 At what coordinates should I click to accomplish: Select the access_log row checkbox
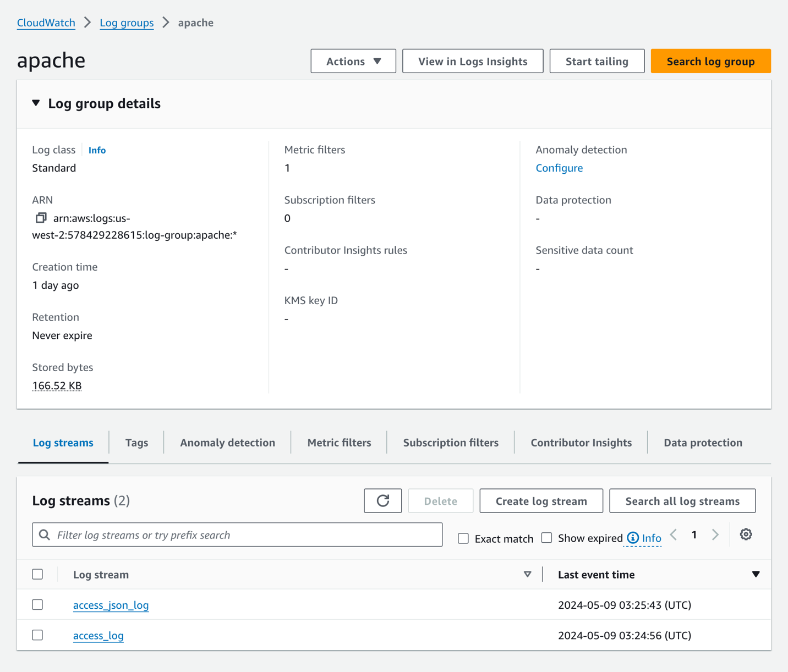pyautogui.click(x=37, y=635)
